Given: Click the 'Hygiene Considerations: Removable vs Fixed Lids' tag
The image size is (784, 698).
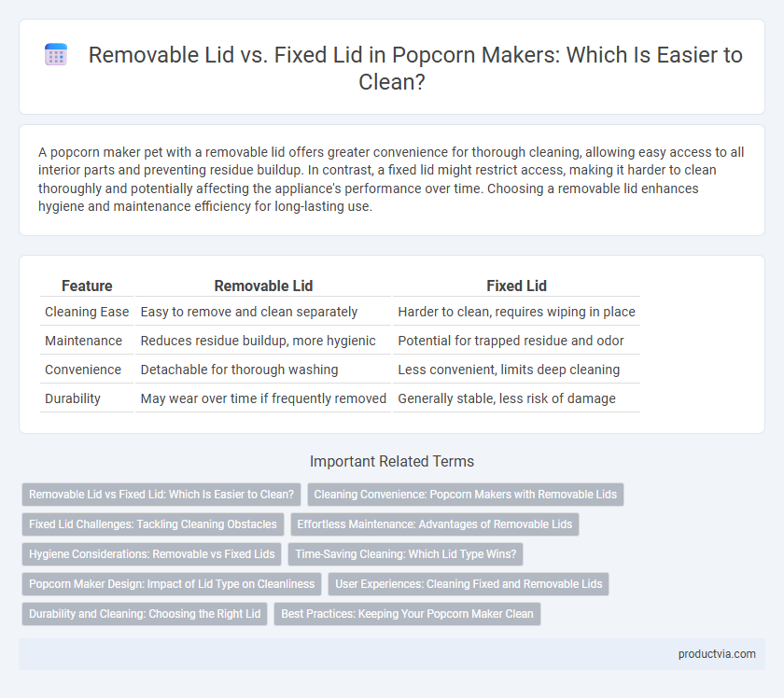Looking at the screenshot, I should 151,554.
